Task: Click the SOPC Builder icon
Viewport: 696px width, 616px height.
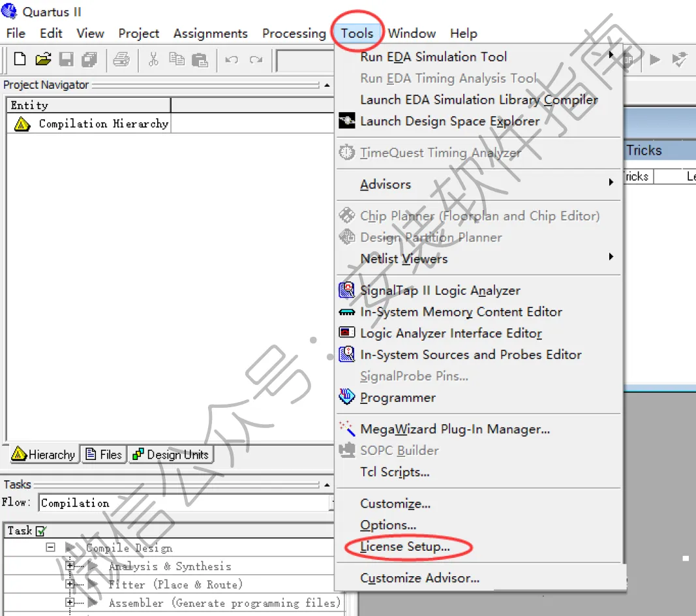Action: click(x=346, y=450)
